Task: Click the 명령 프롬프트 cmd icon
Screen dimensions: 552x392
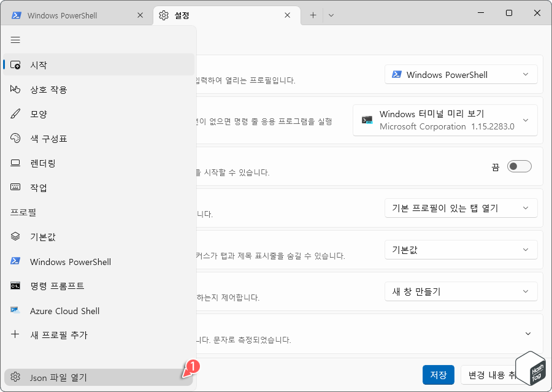Action: pos(15,286)
